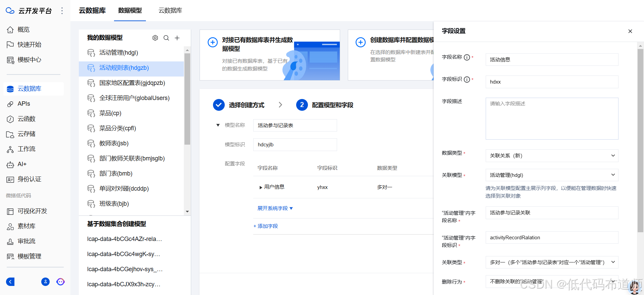
Task: Open the 删除行为 dropdown
Action: point(552,282)
